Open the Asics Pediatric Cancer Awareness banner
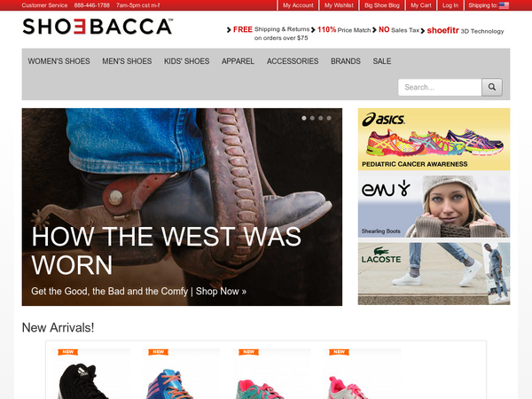This screenshot has width=532, height=399. [434, 139]
